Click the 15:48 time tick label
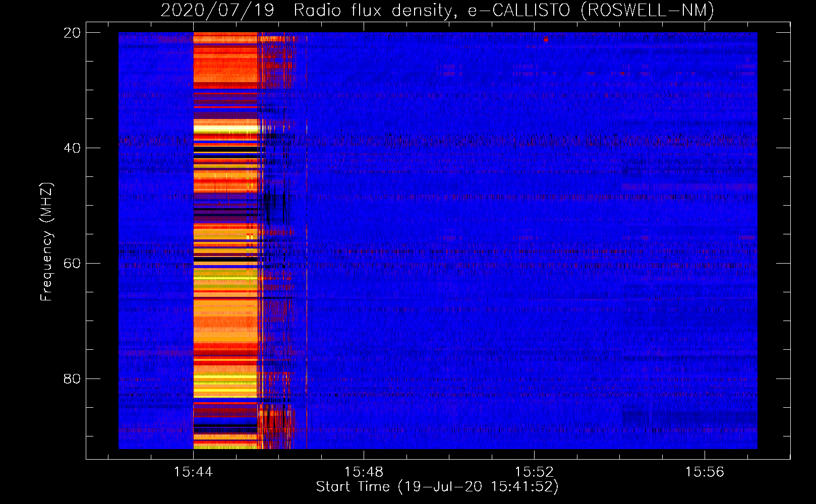Image resolution: width=816 pixels, height=504 pixels. 364,472
